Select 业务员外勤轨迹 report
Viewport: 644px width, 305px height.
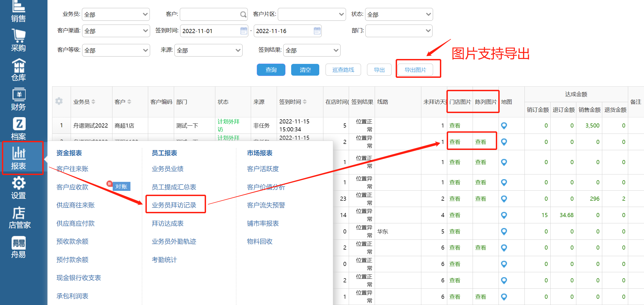[174, 241]
